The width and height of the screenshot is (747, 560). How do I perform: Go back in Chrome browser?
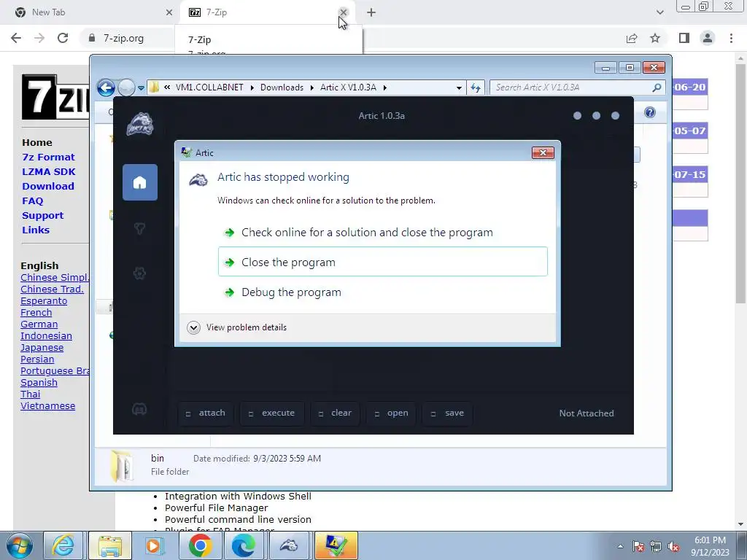tap(16, 38)
